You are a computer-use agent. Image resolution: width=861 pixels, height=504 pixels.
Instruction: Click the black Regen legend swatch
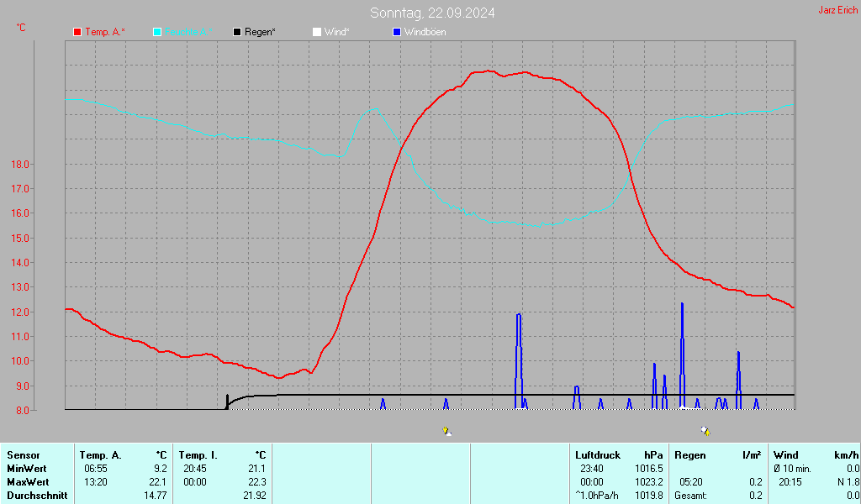pyautogui.click(x=237, y=32)
